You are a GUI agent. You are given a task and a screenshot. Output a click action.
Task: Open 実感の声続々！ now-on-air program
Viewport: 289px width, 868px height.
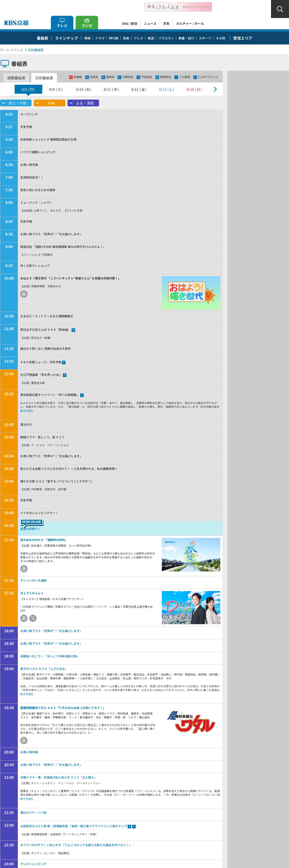(30, 529)
